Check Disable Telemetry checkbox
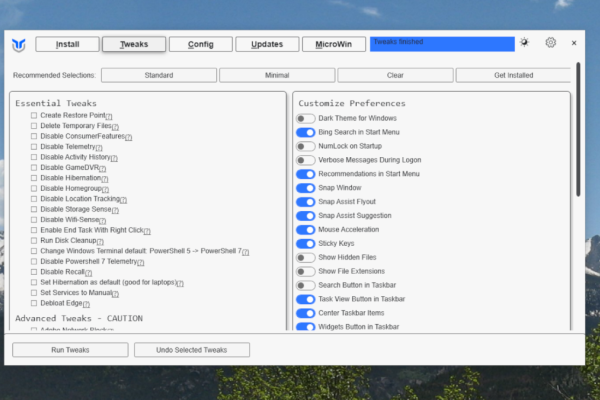Screen dimensions: 600x400 (x=34, y=147)
